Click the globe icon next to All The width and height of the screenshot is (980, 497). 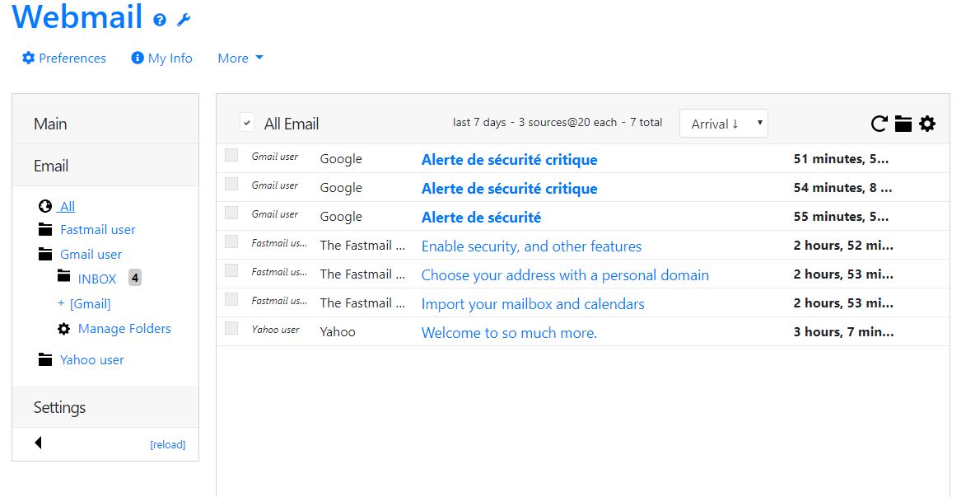click(x=45, y=206)
